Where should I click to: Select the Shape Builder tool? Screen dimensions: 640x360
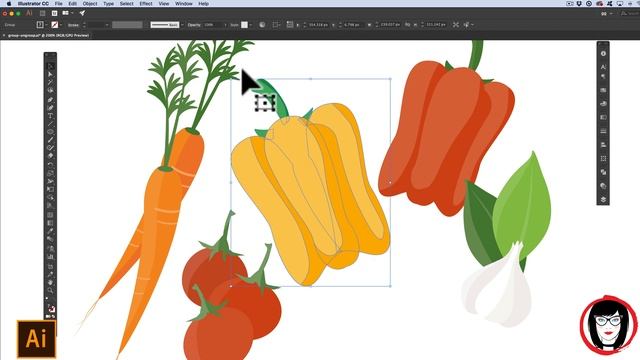coord(50,198)
